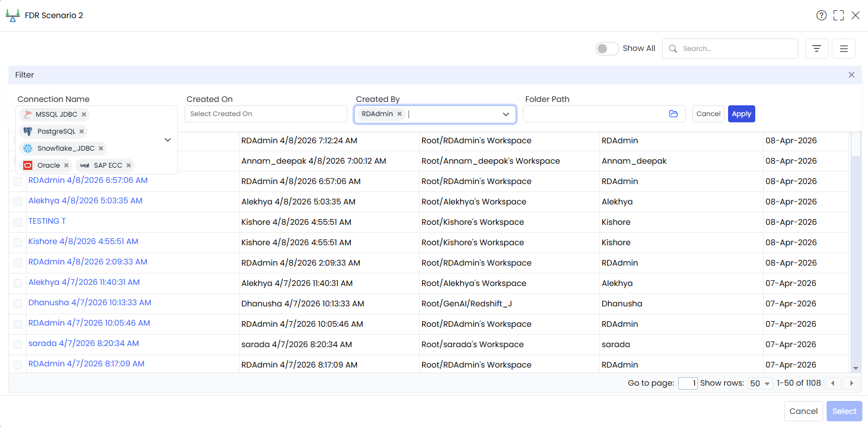The height and width of the screenshot is (427, 868).
Task: Remove the Snowflake_JDBC tag
Action: [101, 148]
